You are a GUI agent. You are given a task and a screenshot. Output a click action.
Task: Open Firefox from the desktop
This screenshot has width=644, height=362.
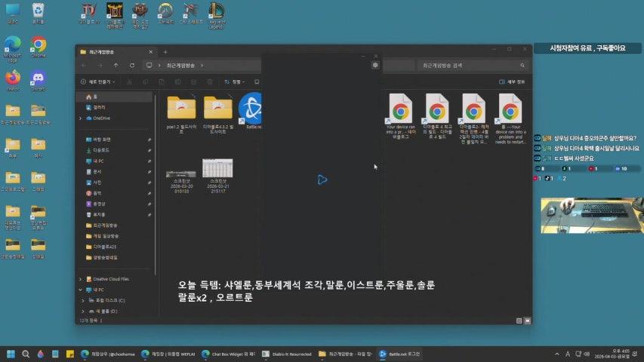pyautogui.click(x=13, y=81)
